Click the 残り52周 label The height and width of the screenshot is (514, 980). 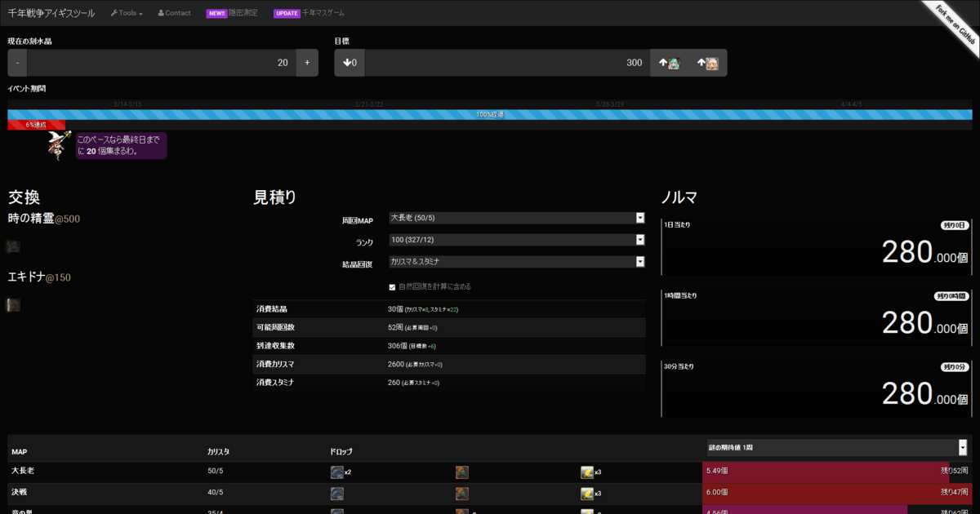point(954,472)
